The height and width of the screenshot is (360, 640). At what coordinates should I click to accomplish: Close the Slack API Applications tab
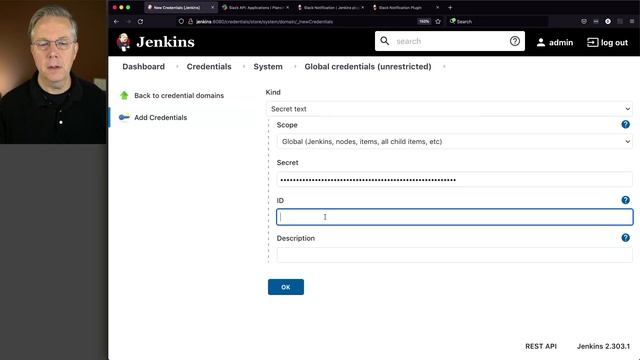coord(287,7)
